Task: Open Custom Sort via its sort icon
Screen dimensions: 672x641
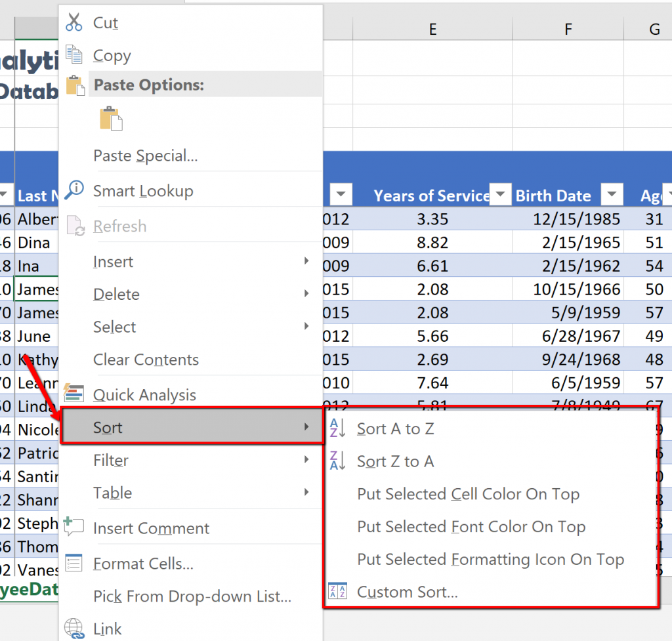Action: pos(338,592)
